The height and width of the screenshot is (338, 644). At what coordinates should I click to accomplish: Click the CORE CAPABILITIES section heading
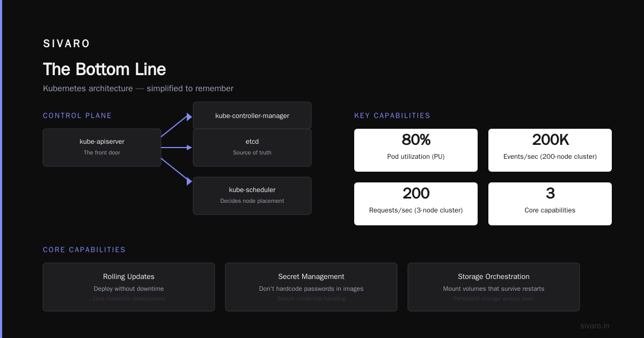coord(84,249)
